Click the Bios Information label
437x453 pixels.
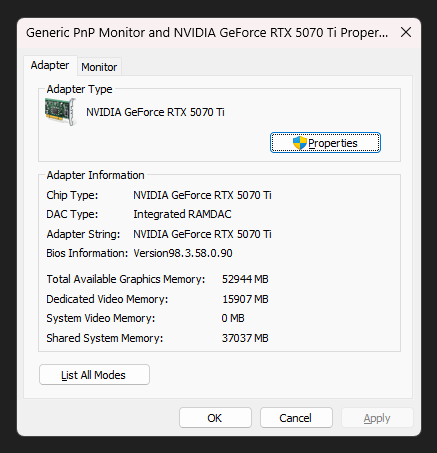click(87, 253)
